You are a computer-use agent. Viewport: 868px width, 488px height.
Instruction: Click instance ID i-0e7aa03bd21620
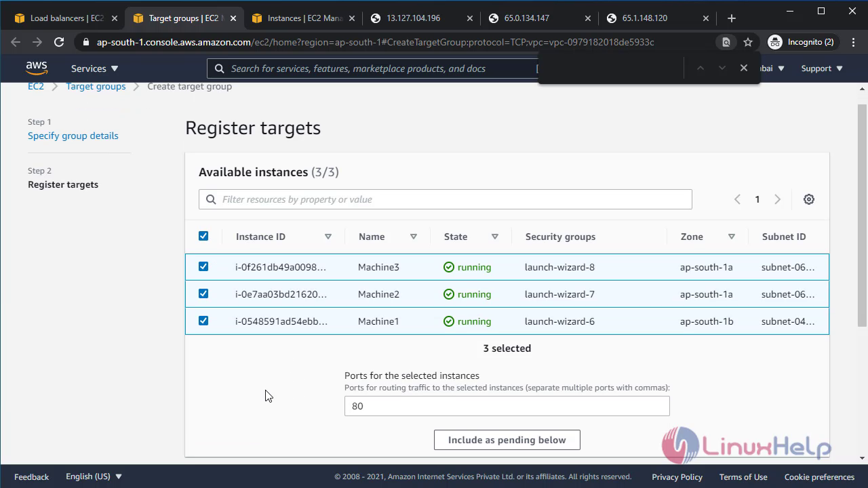pos(281,294)
